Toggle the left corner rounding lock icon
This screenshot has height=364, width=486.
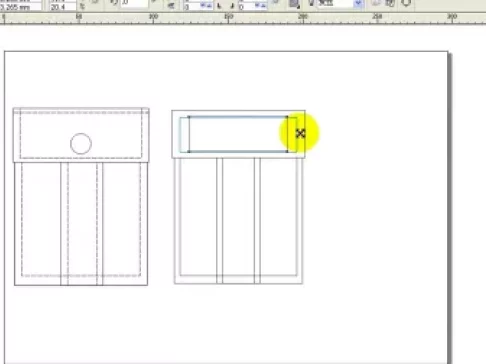[x=219, y=6]
